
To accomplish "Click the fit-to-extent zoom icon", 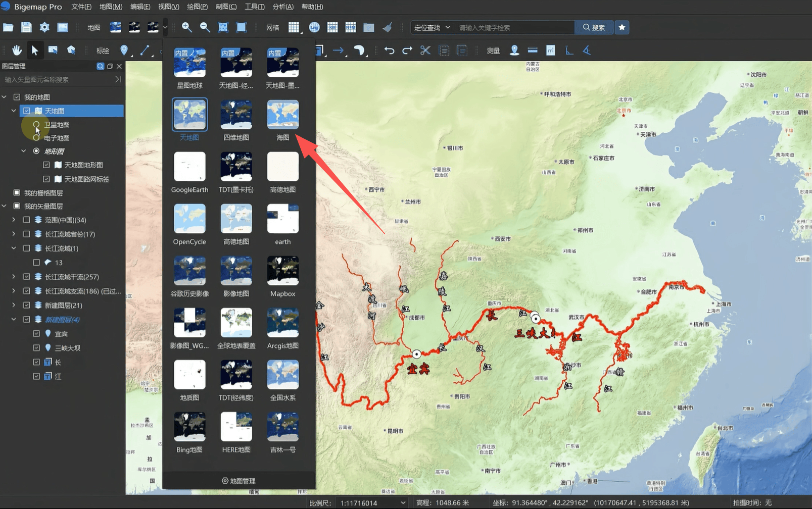I will (223, 27).
